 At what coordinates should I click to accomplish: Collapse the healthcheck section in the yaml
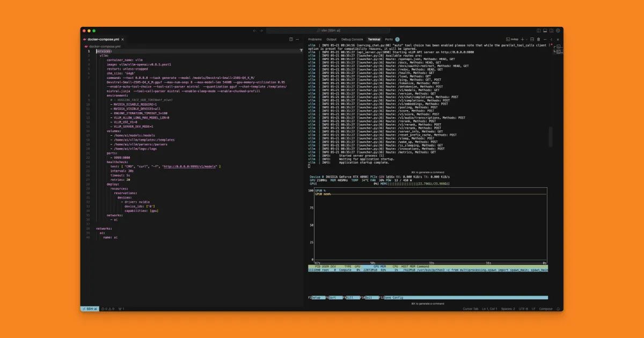click(x=94, y=162)
